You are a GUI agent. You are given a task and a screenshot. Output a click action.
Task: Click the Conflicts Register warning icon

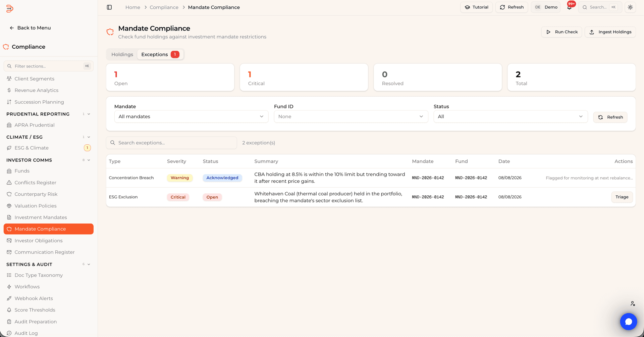pyautogui.click(x=9, y=183)
